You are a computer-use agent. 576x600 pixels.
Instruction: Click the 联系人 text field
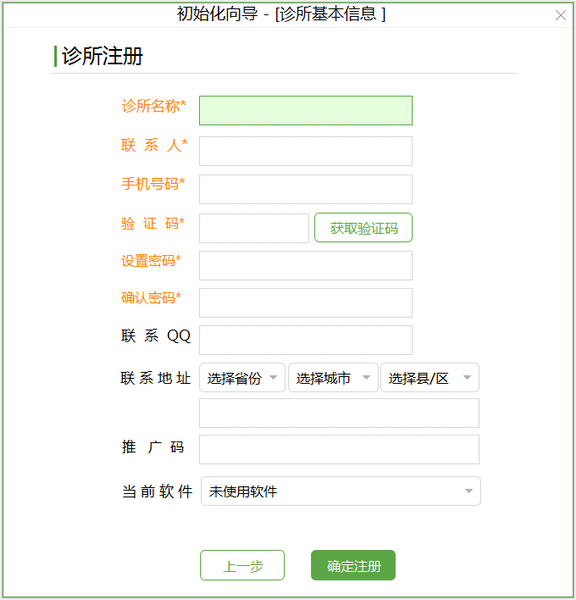[x=306, y=151]
